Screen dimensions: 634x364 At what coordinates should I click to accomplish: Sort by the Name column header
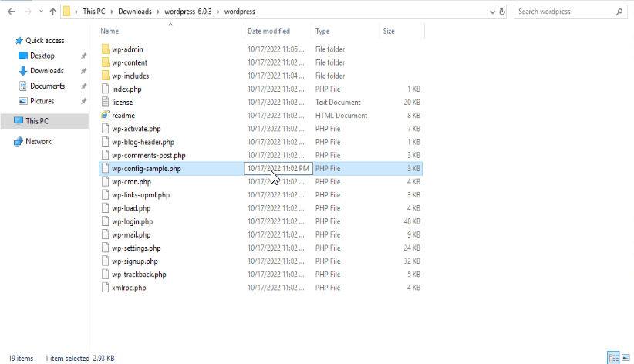pos(110,31)
